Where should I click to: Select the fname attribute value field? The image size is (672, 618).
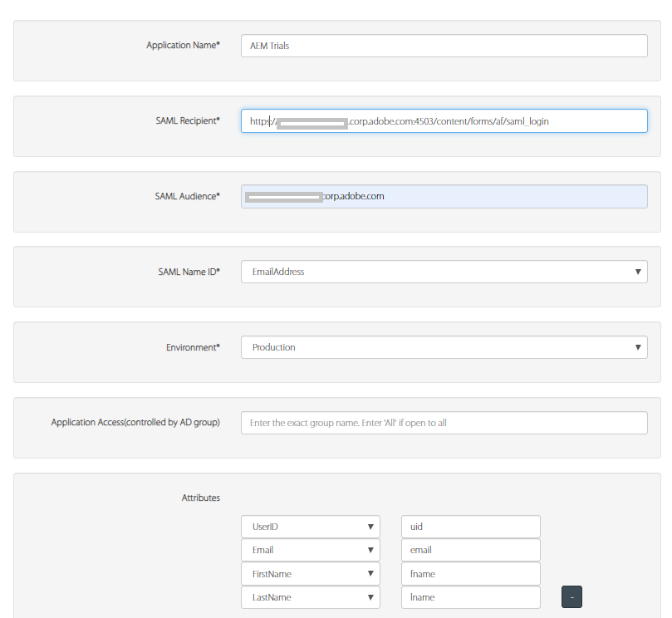click(x=470, y=573)
